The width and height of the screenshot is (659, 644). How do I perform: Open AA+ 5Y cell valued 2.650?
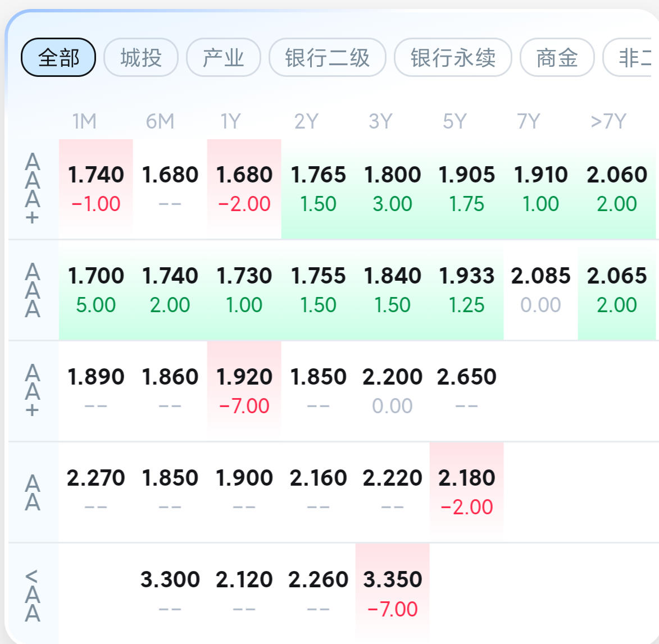466,391
